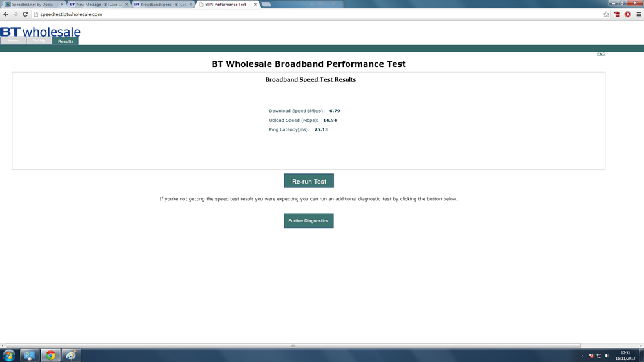Select the Results site tab

(65, 41)
